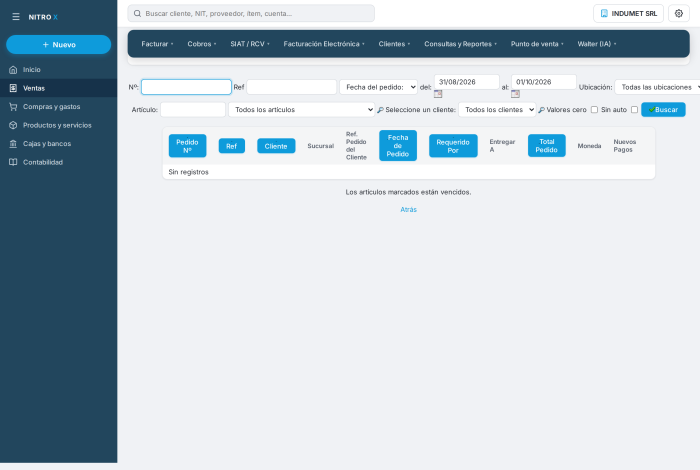
Task: Click the start date field 31/08/2026
Action: pos(467,82)
